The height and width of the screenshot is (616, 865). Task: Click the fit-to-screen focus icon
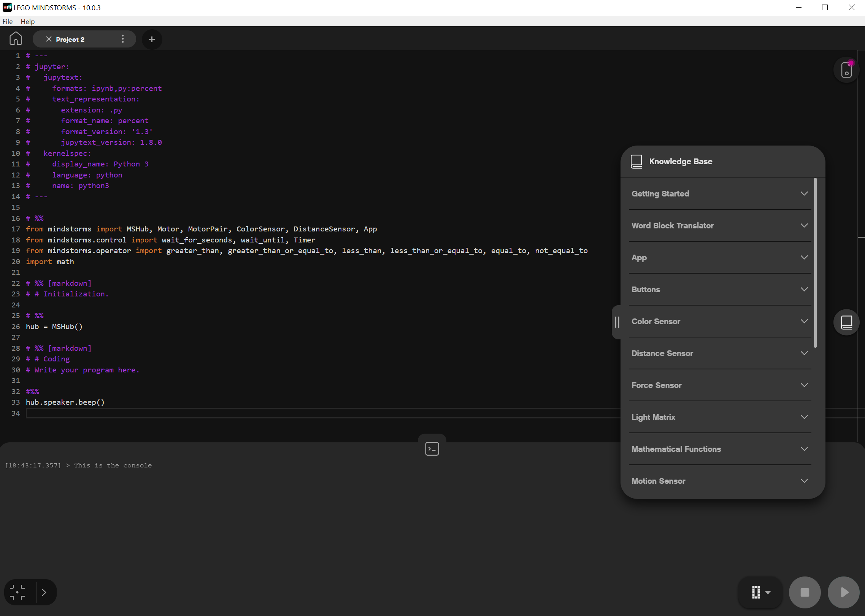[x=17, y=592]
